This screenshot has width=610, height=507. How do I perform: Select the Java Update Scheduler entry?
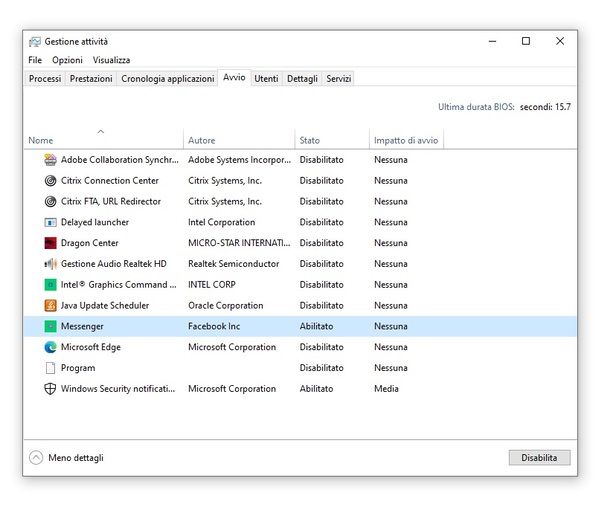coord(105,305)
